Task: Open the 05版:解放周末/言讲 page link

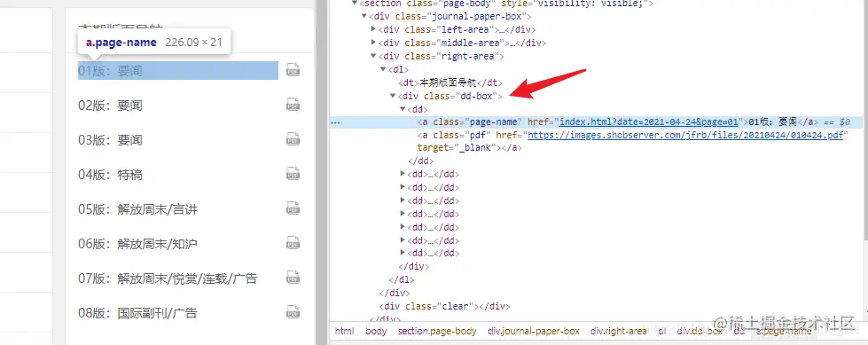Action: [137, 209]
